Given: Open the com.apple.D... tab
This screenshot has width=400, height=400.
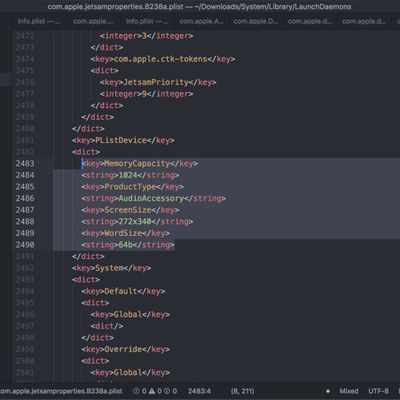Looking at the screenshot, I should click(256, 21).
